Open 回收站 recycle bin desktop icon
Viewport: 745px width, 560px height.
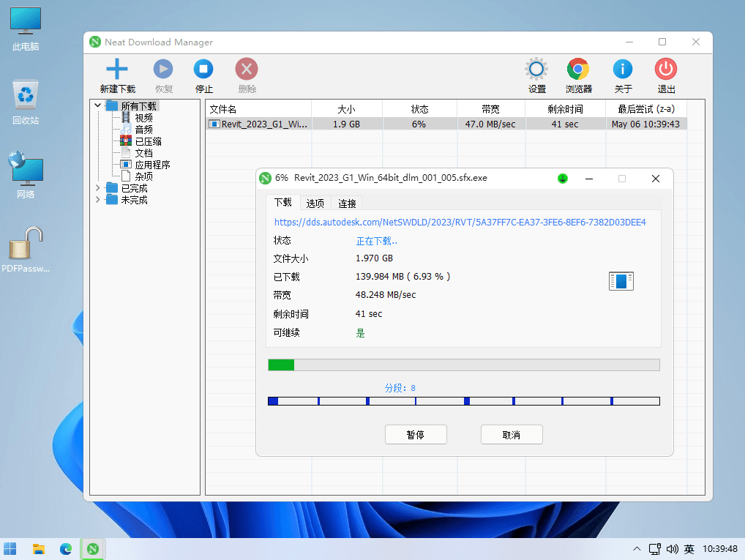tap(26, 102)
